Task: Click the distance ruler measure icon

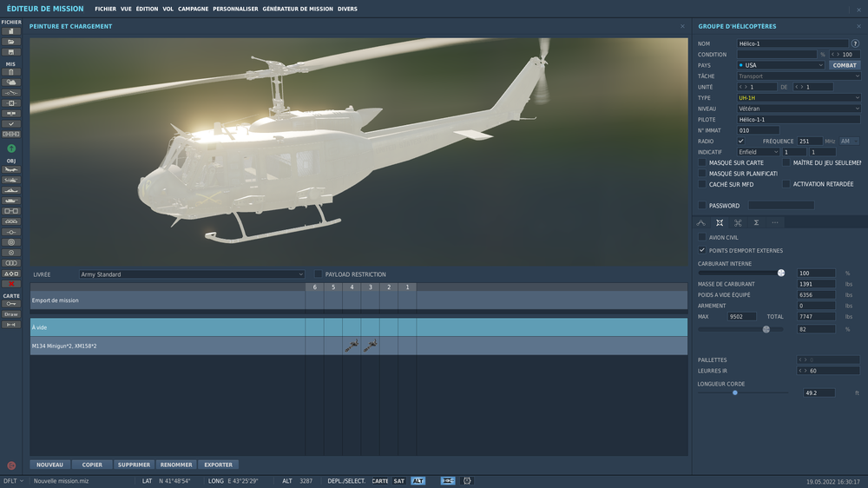Action: point(11,325)
